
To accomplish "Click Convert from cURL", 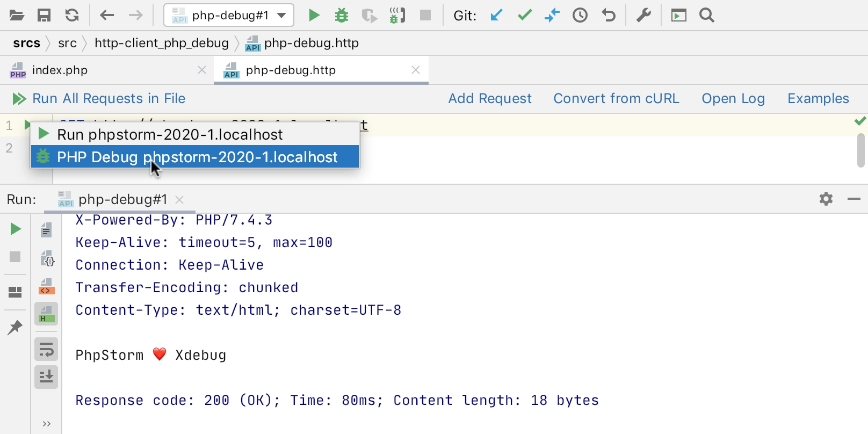I will point(617,98).
